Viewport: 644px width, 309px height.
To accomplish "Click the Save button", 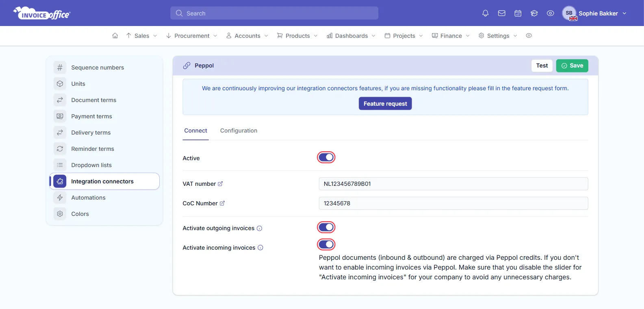I will [572, 65].
